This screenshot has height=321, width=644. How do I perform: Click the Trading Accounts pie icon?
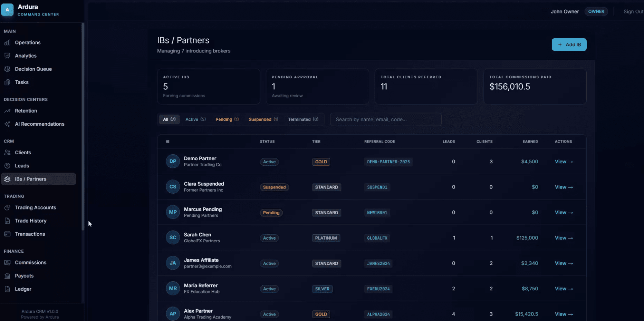tap(7, 207)
